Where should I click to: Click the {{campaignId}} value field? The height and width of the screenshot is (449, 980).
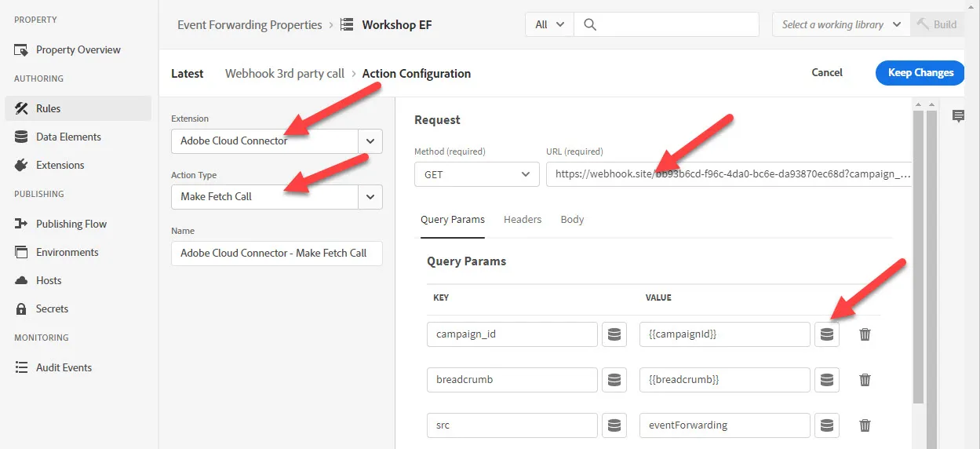[x=725, y=334]
